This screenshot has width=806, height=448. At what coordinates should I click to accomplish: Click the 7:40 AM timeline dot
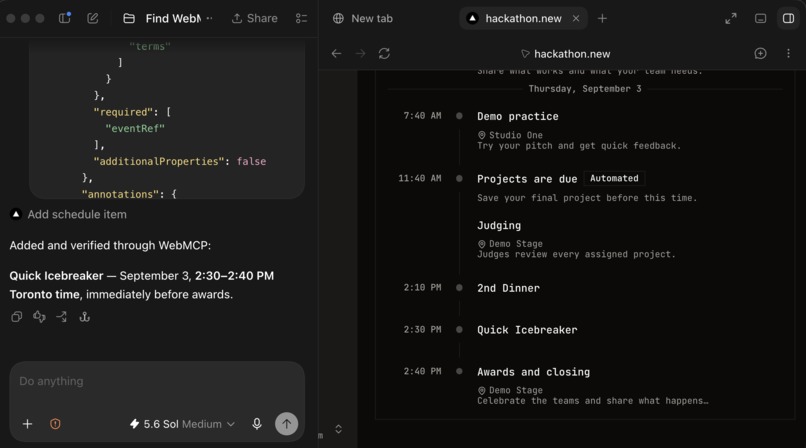[x=459, y=116]
